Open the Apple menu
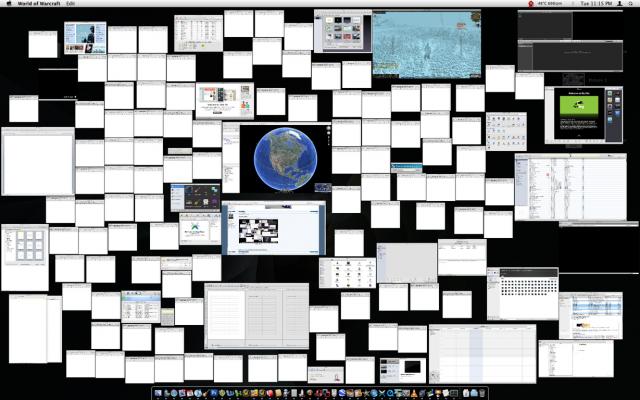 [x=7, y=3]
